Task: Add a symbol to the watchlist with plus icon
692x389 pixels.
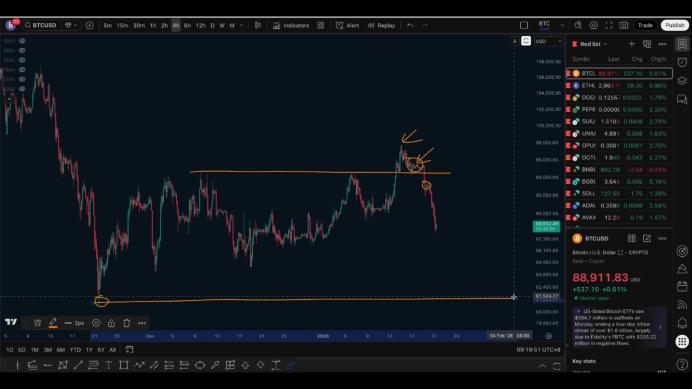Action: tap(632, 44)
